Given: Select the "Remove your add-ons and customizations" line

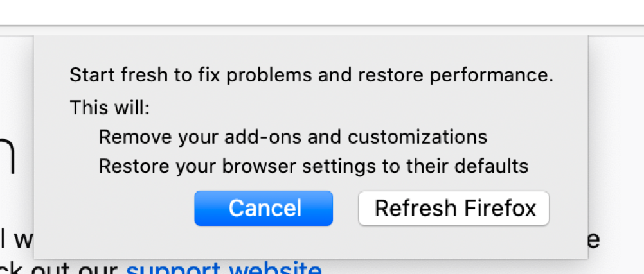Looking at the screenshot, I should 292,137.
